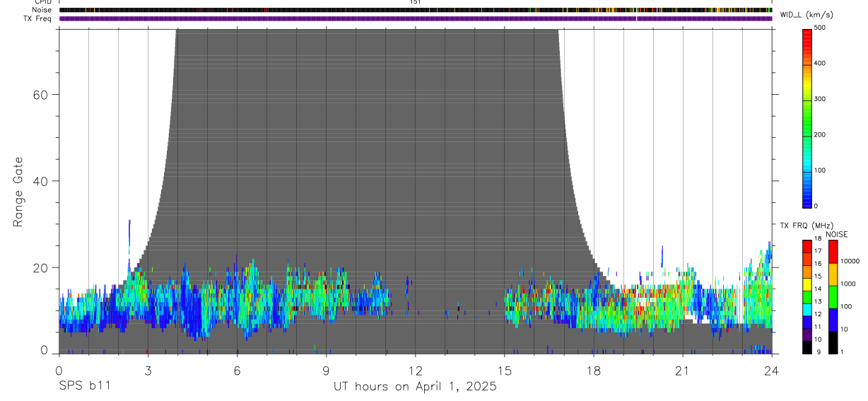Select the "Range Gate" y-axis title

coord(19,192)
